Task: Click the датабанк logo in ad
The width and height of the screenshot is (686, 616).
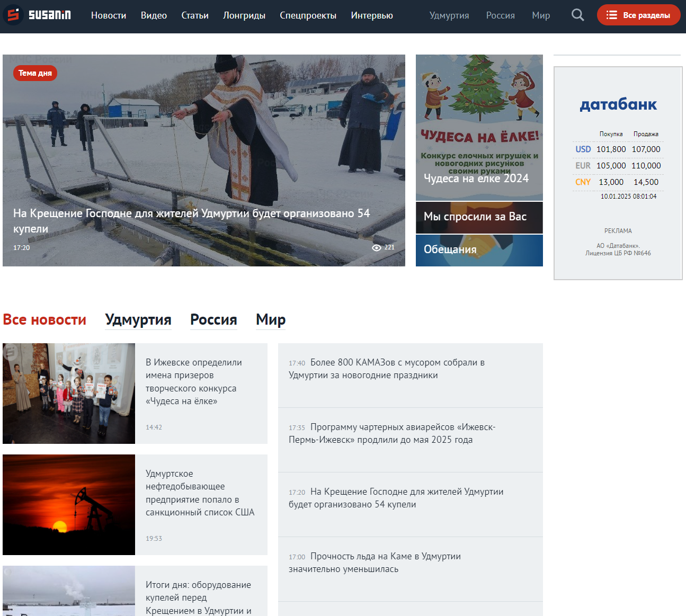Action: (x=618, y=104)
